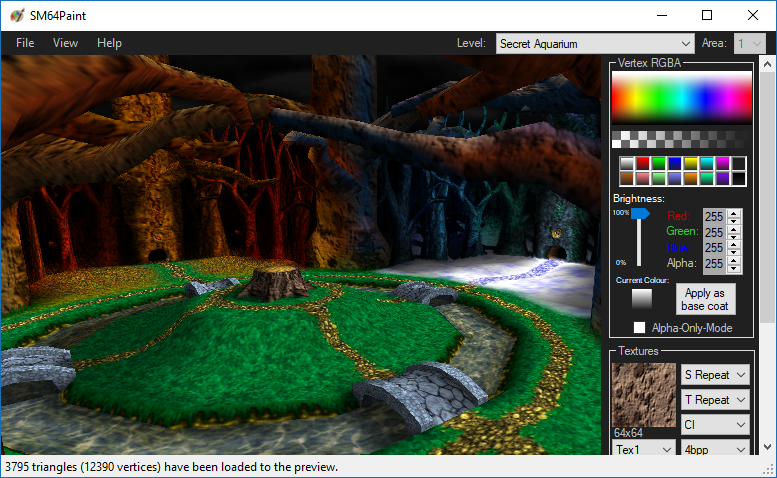Select the yellow palette swatch
This screenshot has height=478, width=777.
[x=691, y=163]
